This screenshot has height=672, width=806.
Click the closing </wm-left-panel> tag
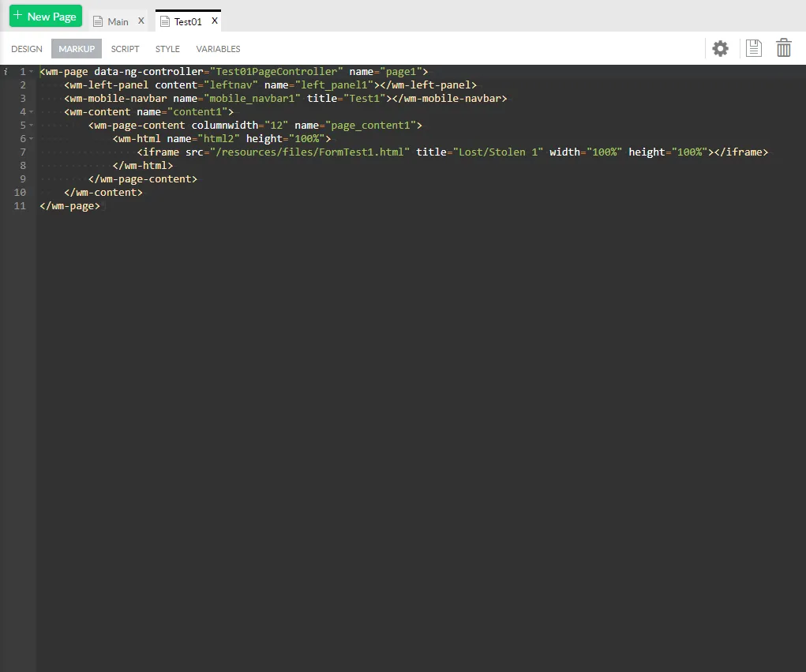tap(429, 84)
